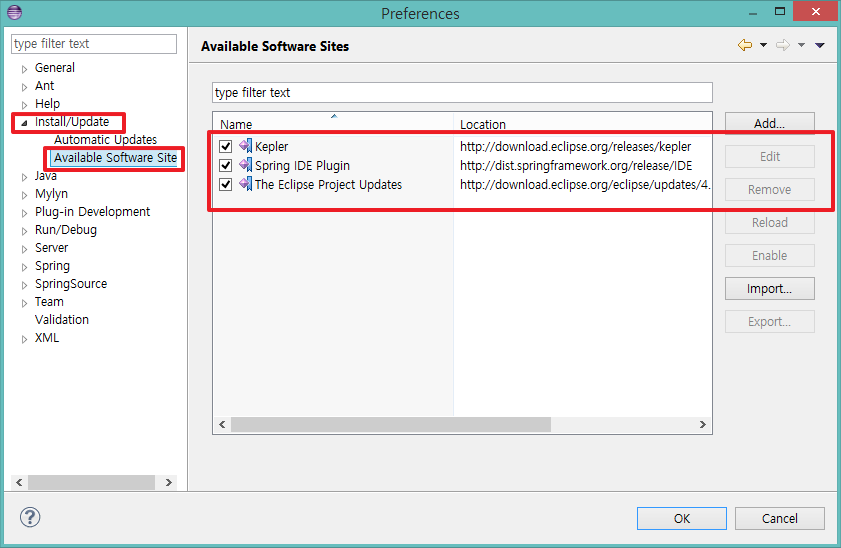Click the Spring IDE Plugin site icon
Image resolution: width=841 pixels, height=548 pixels.
(x=245, y=166)
